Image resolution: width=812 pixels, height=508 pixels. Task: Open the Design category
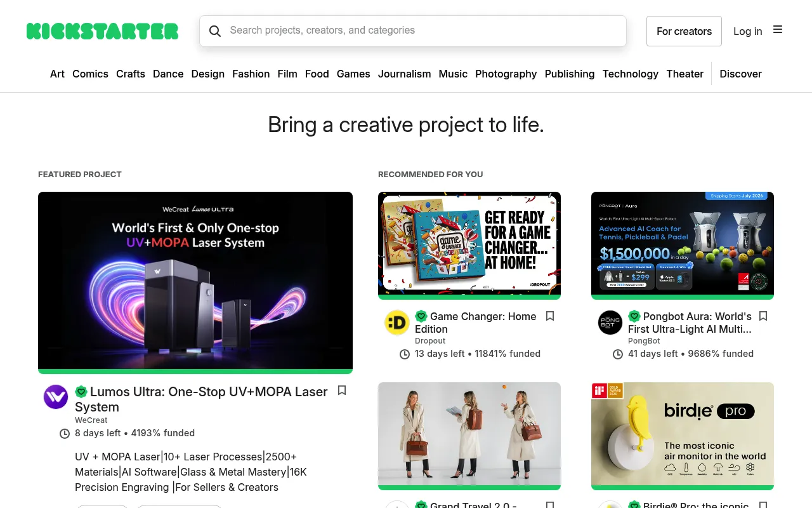(208, 74)
